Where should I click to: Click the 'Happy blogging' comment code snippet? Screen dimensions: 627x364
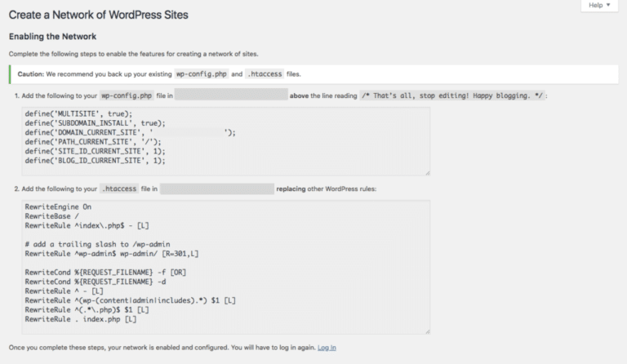click(x=452, y=95)
